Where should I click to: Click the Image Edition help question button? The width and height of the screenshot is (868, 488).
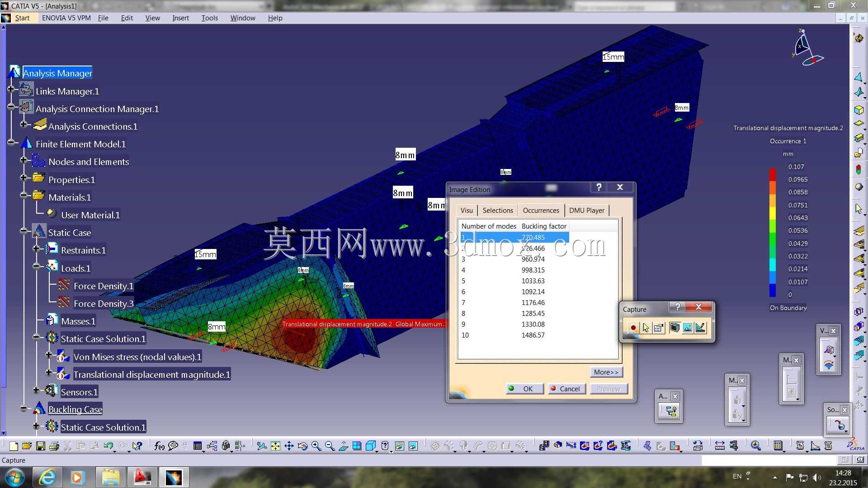click(x=599, y=187)
